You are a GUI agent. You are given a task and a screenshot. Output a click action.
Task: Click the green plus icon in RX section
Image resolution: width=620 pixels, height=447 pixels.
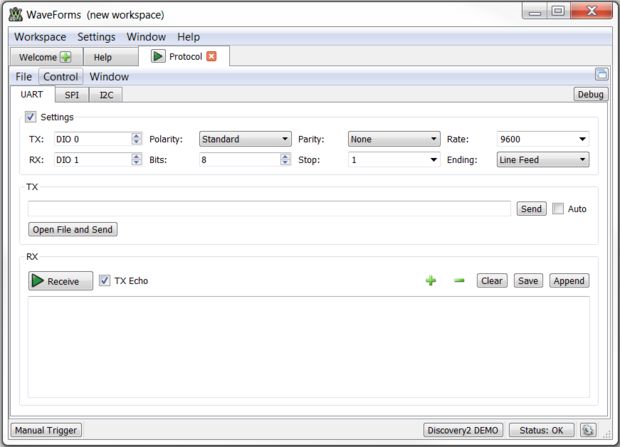tap(431, 280)
